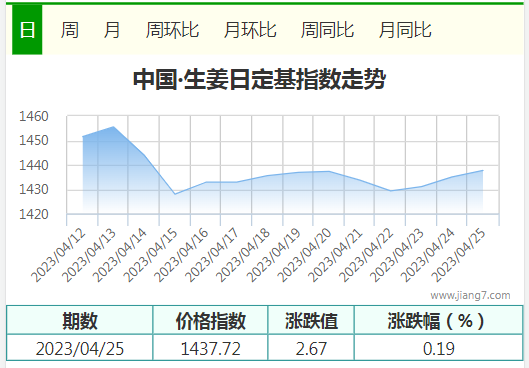Click the 2023/04/13 peak data point

coord(113,127)
